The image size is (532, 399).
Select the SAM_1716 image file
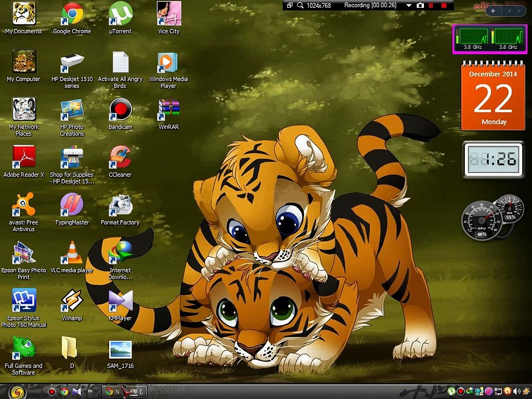coord(120,355)
